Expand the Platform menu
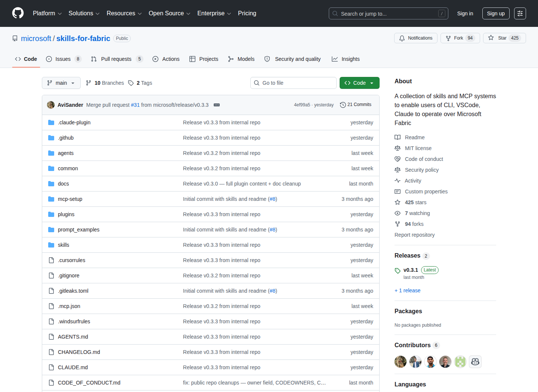The height and width of the screenshot is (392, 538). click(x=47, y=13)
